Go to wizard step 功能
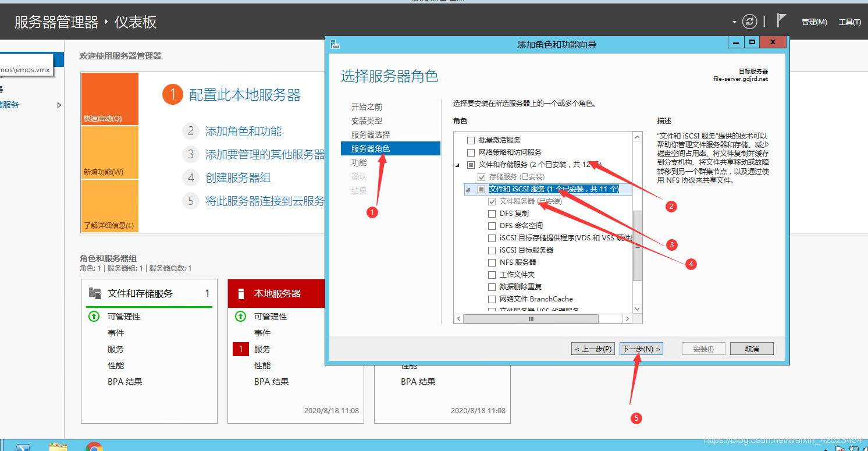Screen dimensions: 868x451 pyautogui.click(x=359, y=163)
